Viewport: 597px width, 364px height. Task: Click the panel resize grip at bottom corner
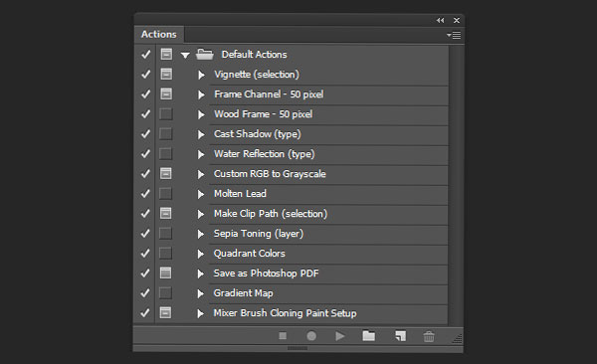coord(458,338)
